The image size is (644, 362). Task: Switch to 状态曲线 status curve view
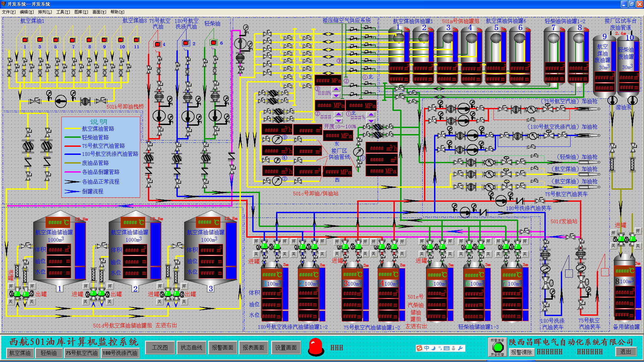[191, 348]
